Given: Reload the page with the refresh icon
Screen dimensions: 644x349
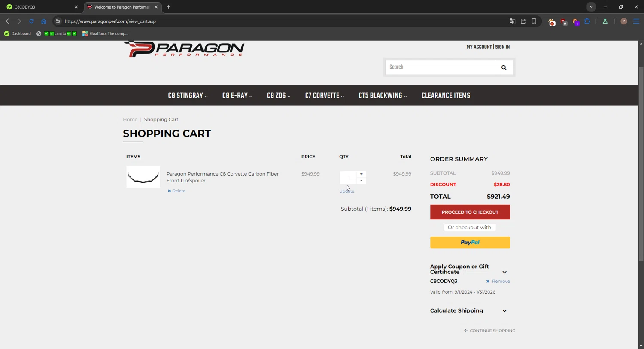Looking at the screenshot, I should point(31,21).
